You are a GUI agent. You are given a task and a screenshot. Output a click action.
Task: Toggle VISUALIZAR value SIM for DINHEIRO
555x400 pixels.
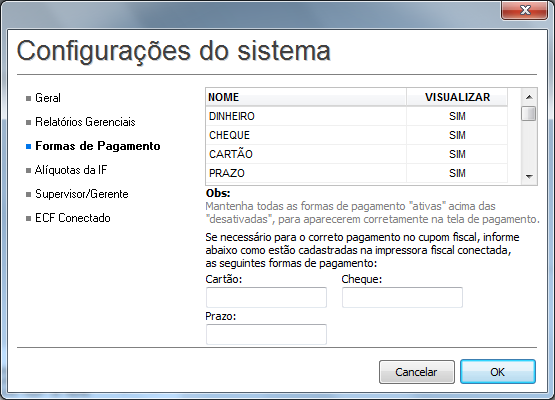[457, 116]
